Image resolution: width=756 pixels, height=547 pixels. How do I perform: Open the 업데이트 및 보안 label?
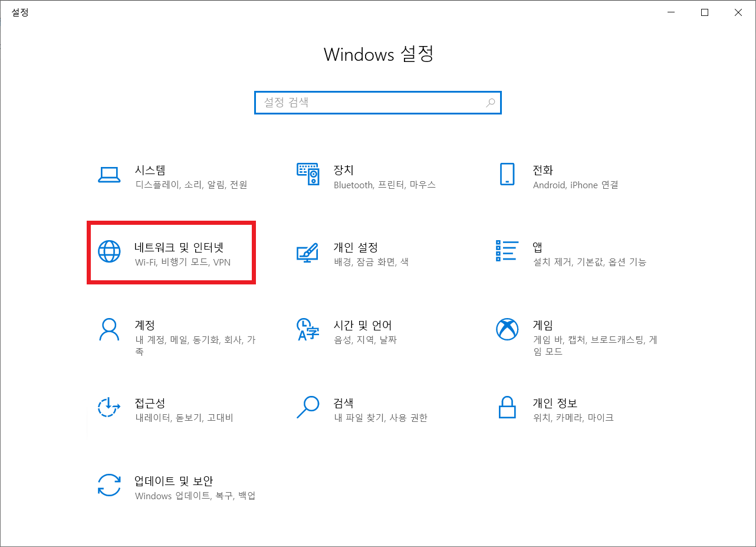click(174, 481)
